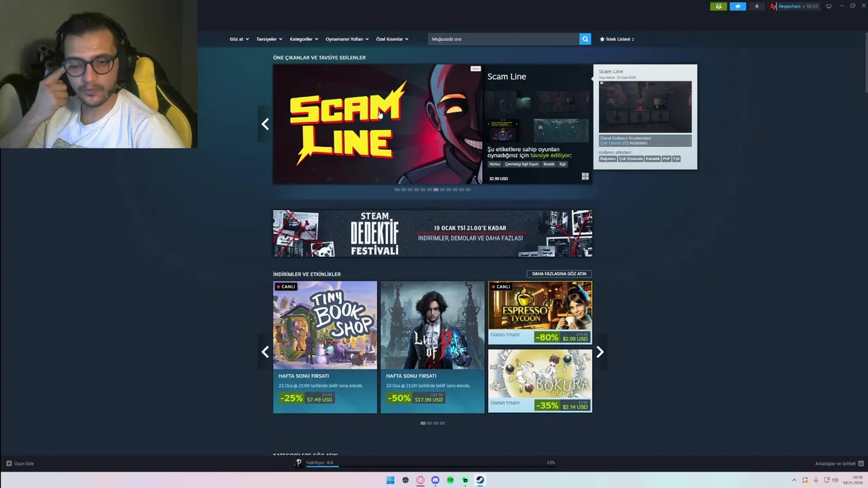Click the downloading game icon in the bottom bar
The height and width of the screenshot is (488, 868).
coord(298,463)
